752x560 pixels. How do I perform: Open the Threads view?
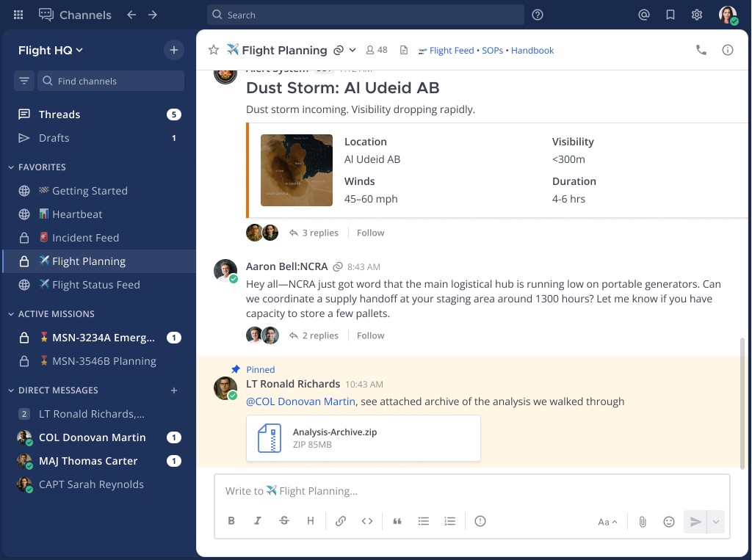pos(99,114)
